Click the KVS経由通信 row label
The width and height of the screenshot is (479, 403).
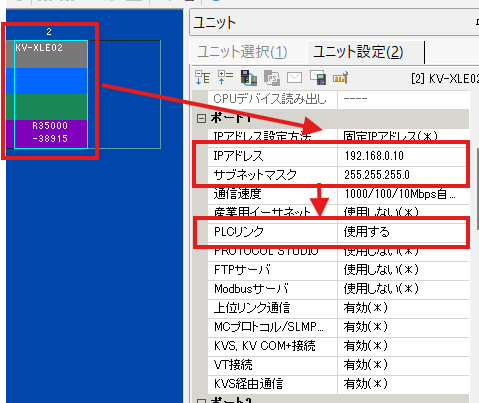(248, 383)
